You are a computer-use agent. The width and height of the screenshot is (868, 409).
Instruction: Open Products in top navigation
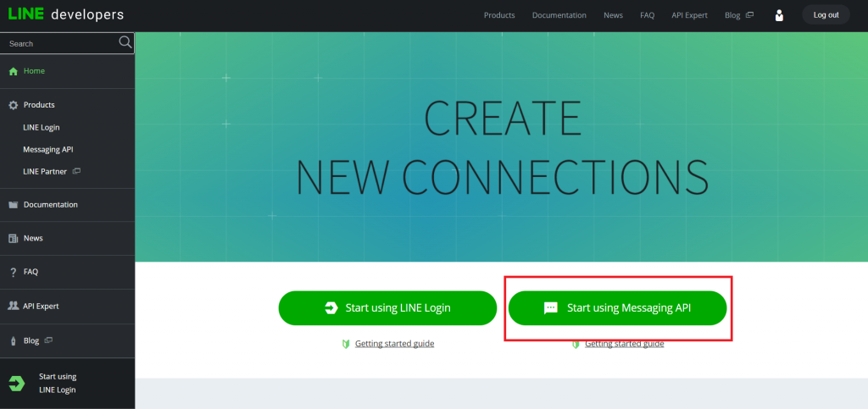pyautogui.click(x=499, y=15)
